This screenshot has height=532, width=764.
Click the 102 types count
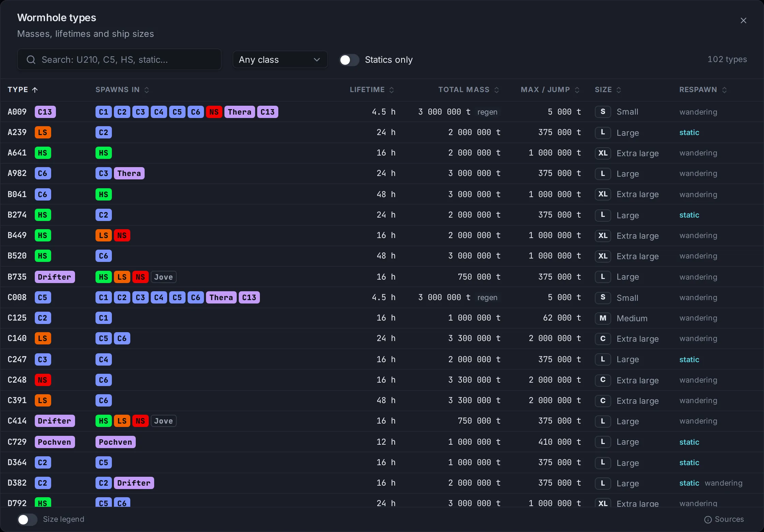click(x=727, y=59)
